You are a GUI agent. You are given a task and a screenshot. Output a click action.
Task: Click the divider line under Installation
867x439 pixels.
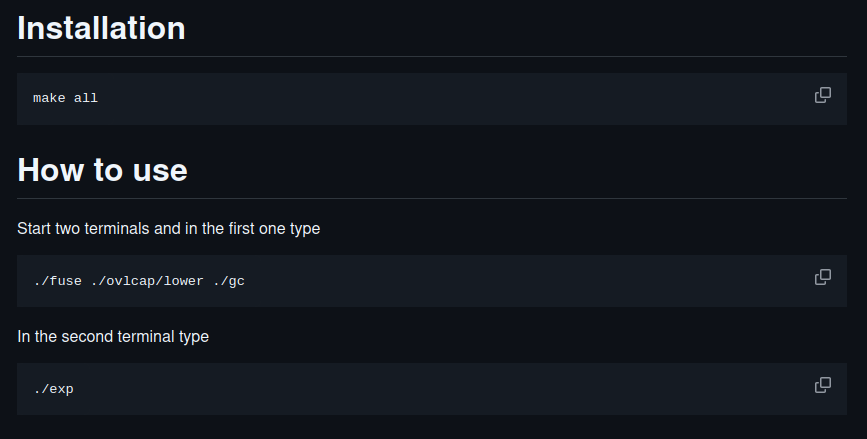pyautogui.click(x=432, y=56)
